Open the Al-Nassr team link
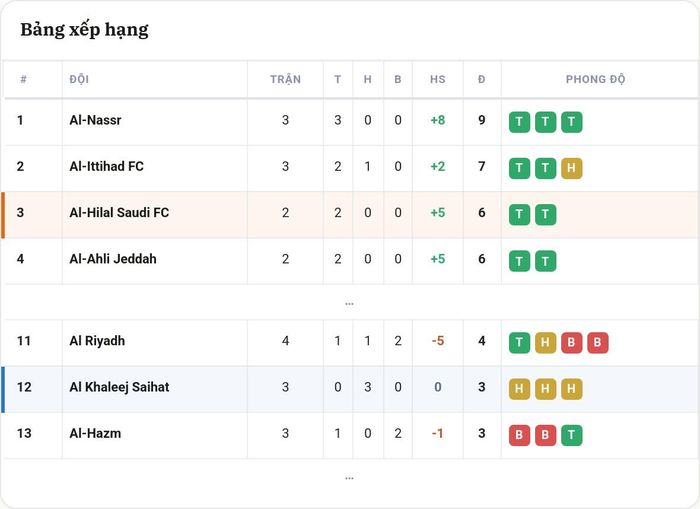This screenshot has width=700, height=509. pos(95,120)
